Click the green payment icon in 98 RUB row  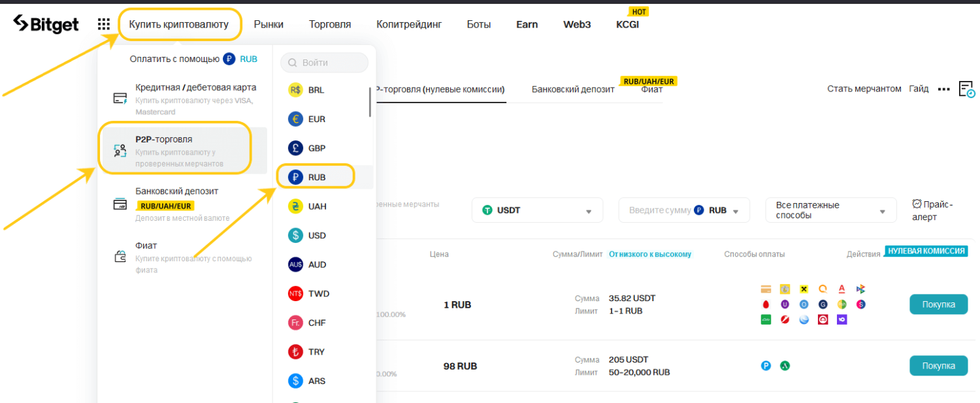click(785, 366)
